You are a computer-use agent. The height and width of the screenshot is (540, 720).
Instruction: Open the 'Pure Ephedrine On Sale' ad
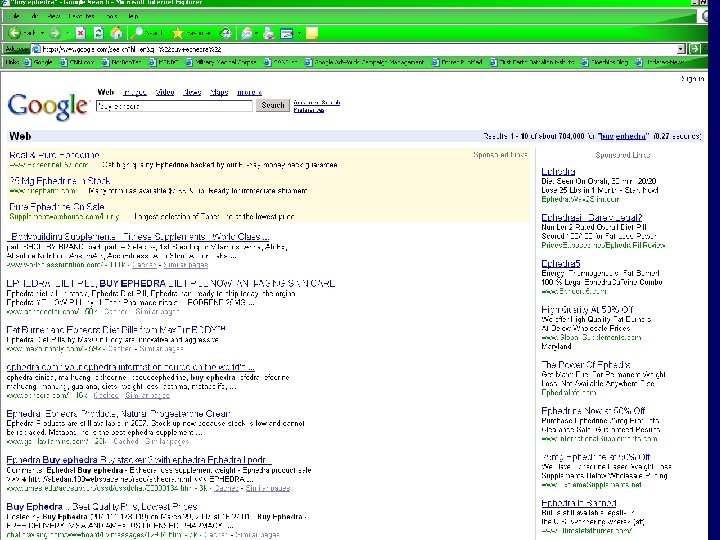coord(57,206)
